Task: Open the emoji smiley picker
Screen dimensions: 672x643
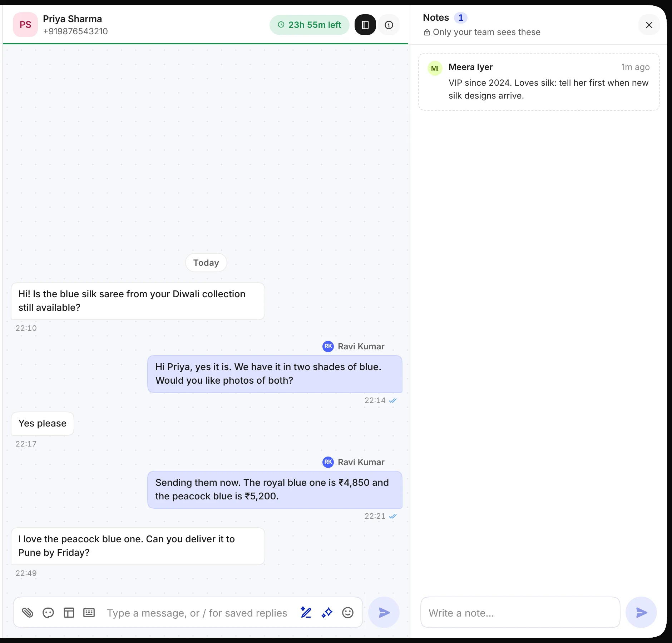Action: point(347,613)
